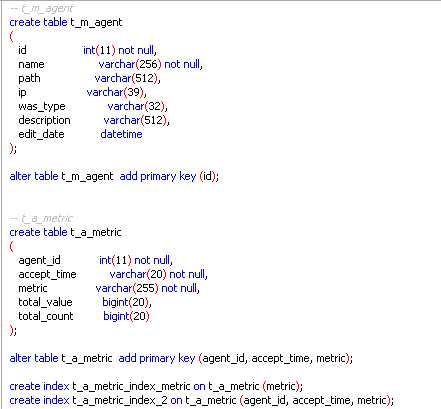Click 'alter table t_a_metric' statement start
This screenshot has height=409, width=441.
pos(61,358)
